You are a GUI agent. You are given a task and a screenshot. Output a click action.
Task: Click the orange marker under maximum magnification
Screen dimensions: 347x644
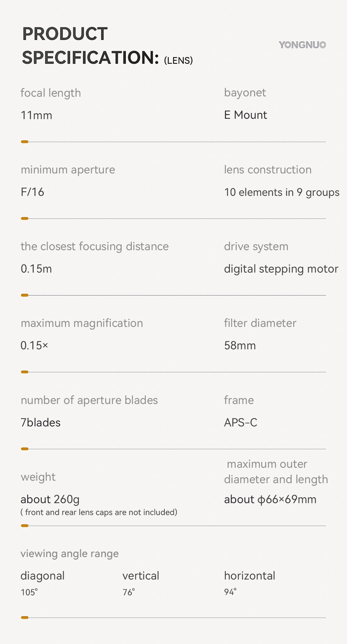click(25, 372)
